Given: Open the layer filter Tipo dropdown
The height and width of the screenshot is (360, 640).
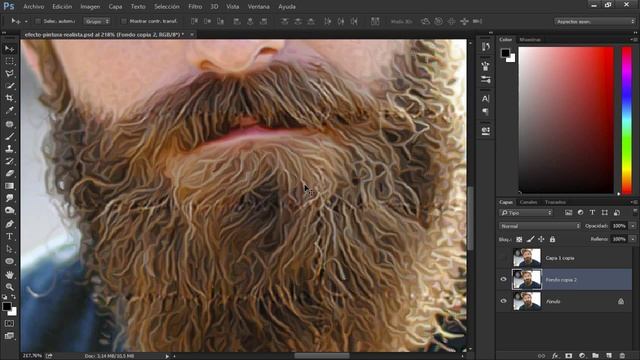Looking at the screenshot, I should click(x=526, y=213).
